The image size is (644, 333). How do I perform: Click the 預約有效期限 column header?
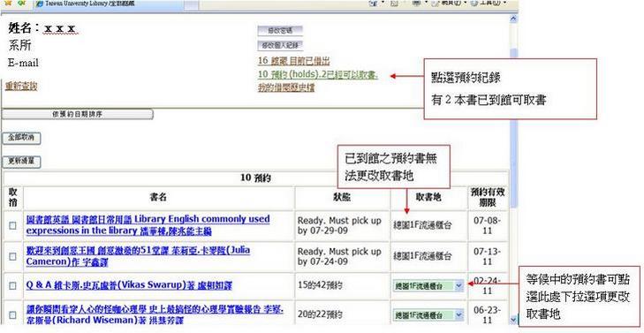tap(488, 198)
